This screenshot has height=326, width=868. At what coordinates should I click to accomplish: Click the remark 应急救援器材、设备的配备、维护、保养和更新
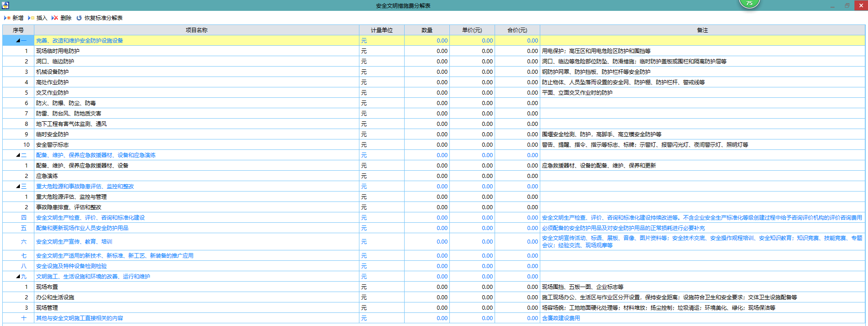coord(599,165)
